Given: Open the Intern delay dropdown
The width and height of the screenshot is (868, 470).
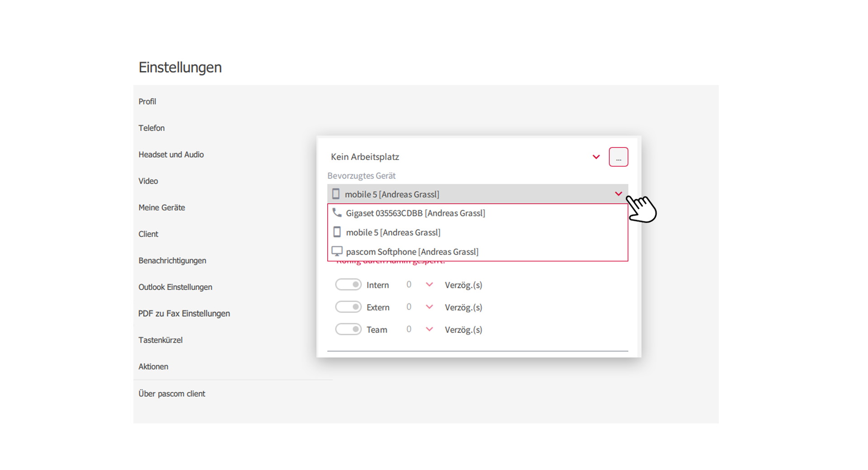Looking at the screenshot, I should coord(429,284).
